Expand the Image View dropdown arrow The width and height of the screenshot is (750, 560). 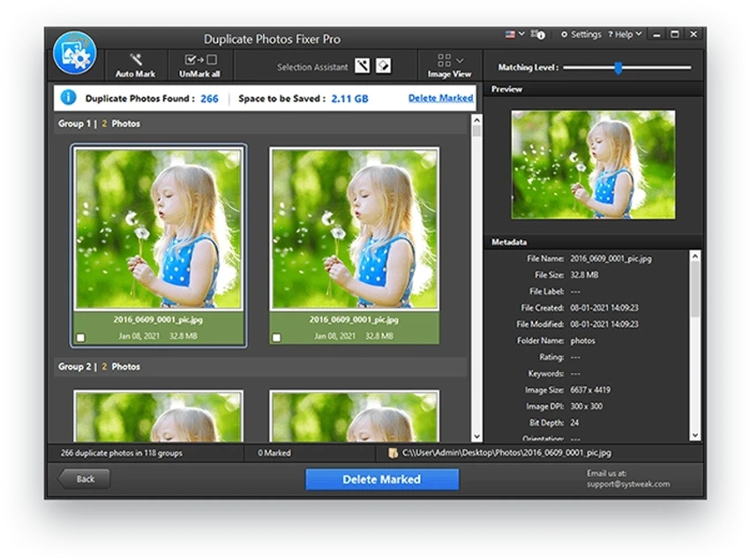tap(460, 61)
